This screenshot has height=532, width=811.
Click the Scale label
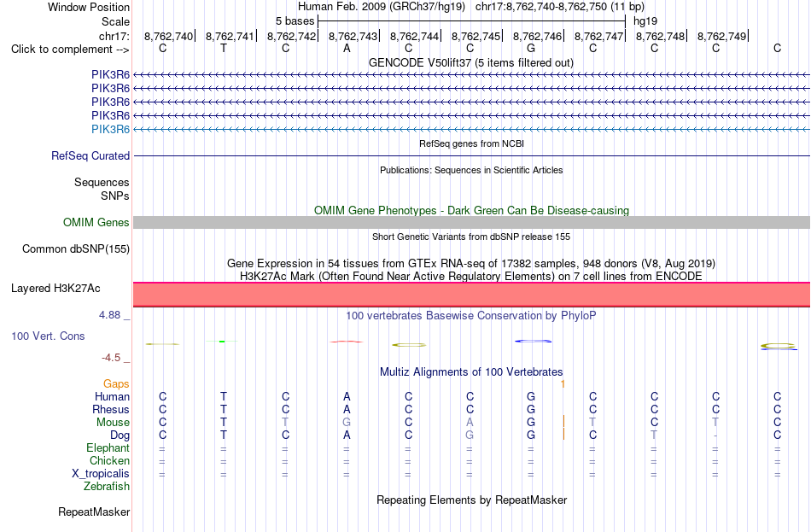[115, 21]
